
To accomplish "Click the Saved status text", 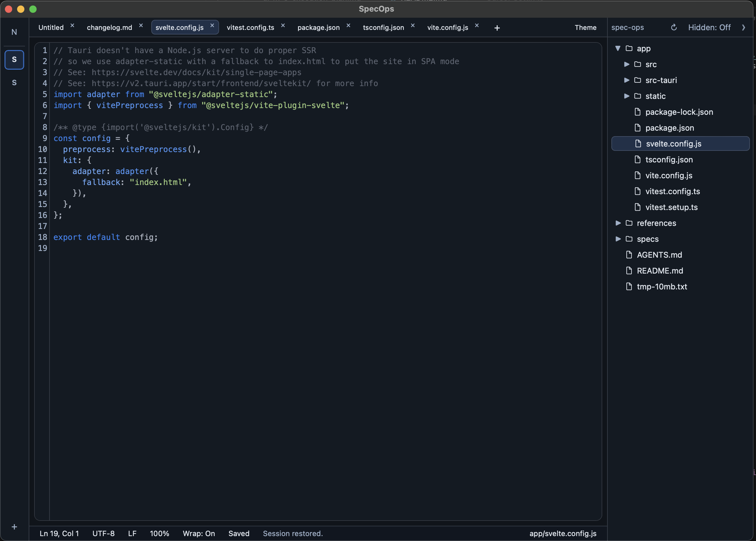I will 239,533.
